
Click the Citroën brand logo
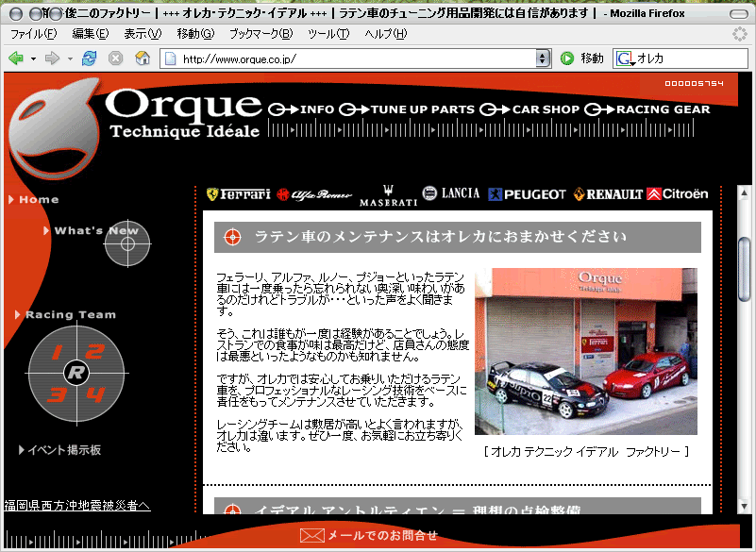(x=678, y=193)
